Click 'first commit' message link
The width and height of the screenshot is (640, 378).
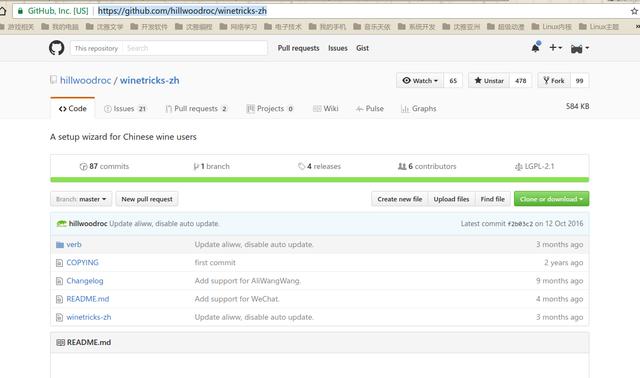click(215, 262)
